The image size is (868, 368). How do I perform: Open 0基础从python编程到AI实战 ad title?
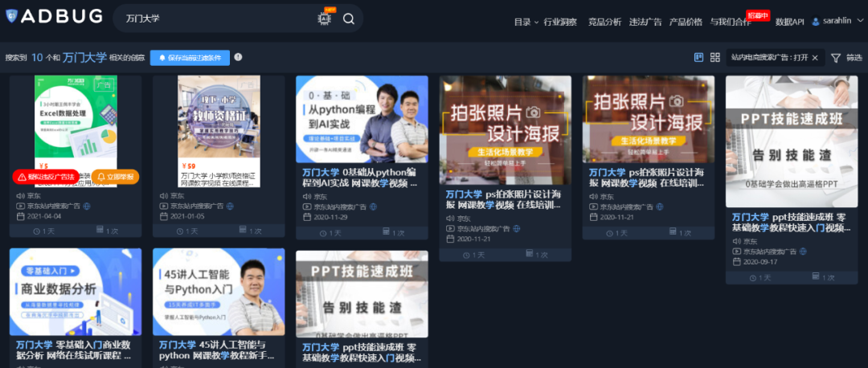coord(360,178)
